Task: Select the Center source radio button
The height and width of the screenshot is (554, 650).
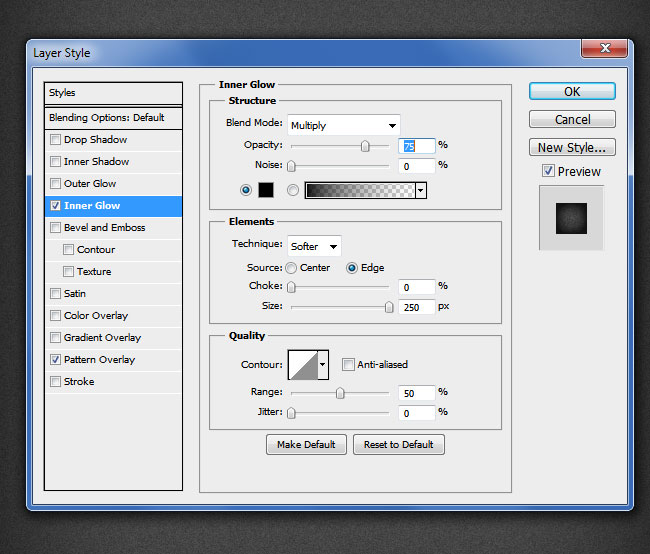Action: (x=291, y=268)
